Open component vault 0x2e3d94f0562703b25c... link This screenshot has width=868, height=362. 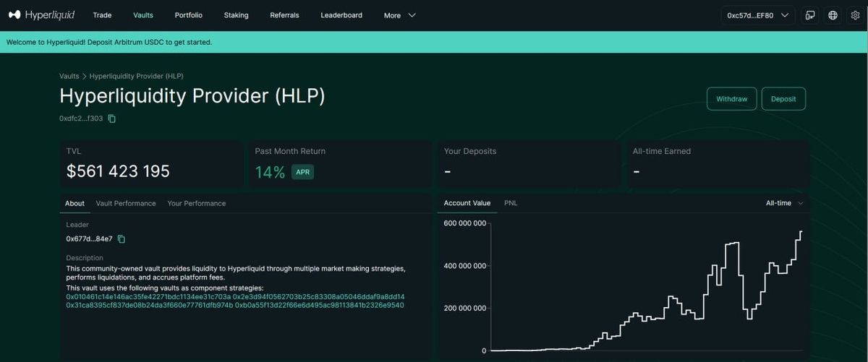pyautogui.click(x=318, y=297)
